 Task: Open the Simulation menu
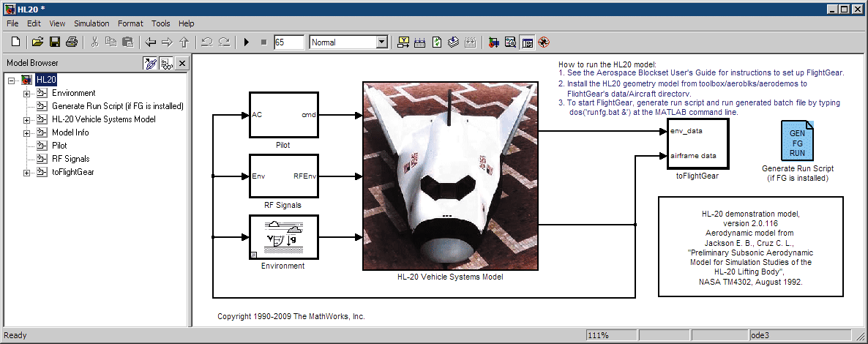[x=91, y=23]
